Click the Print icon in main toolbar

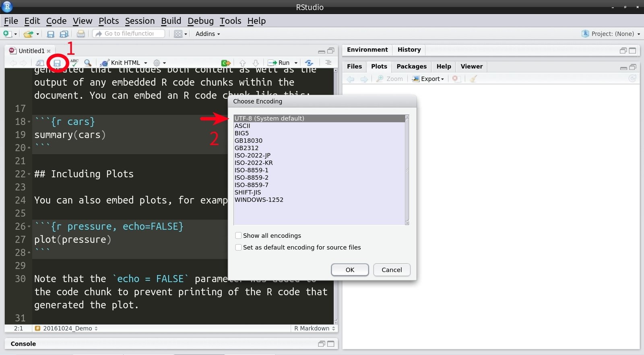pyautogui.click(x=81, y=34)
